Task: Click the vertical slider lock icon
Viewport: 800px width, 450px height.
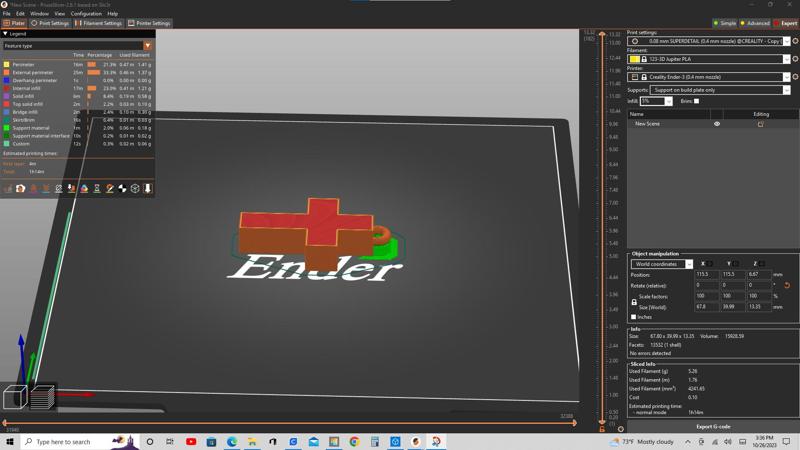Action: click(x=602, y=429)
